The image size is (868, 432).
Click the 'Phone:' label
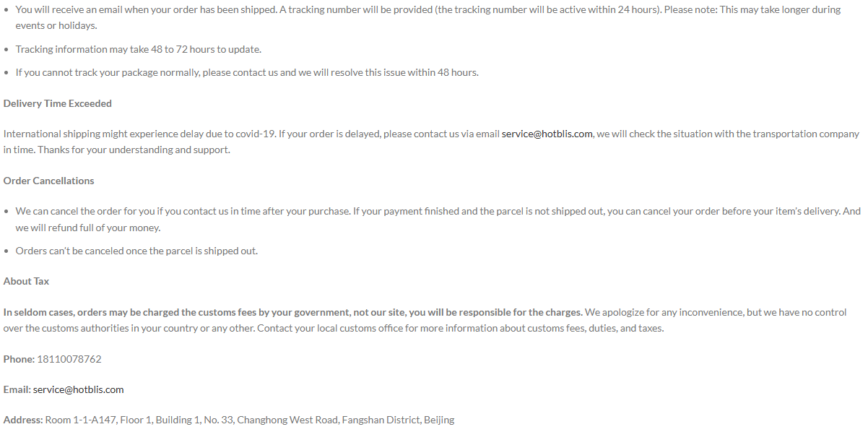click(x=19, y=359)
